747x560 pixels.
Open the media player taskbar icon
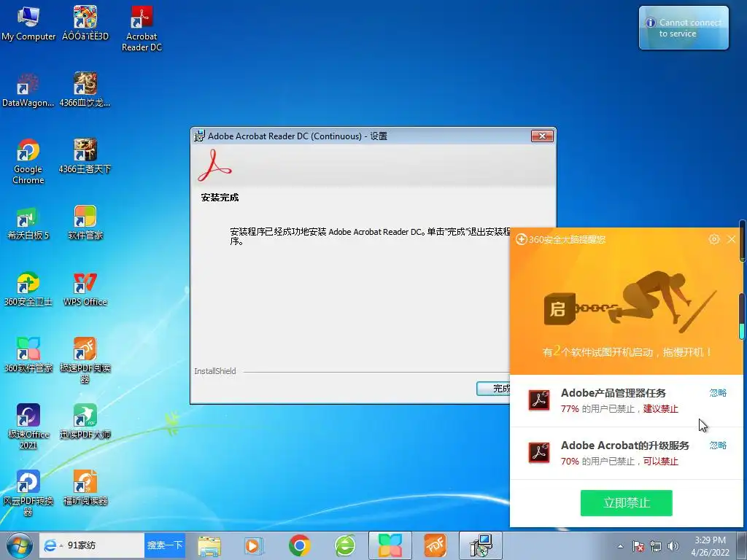click(253, 545)
